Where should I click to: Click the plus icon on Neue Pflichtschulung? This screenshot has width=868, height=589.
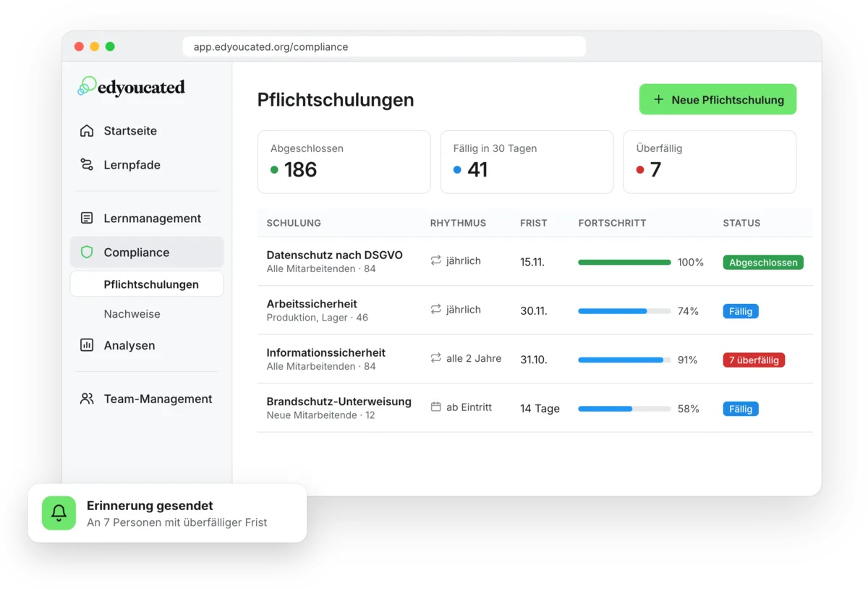(x=658, y=100)
